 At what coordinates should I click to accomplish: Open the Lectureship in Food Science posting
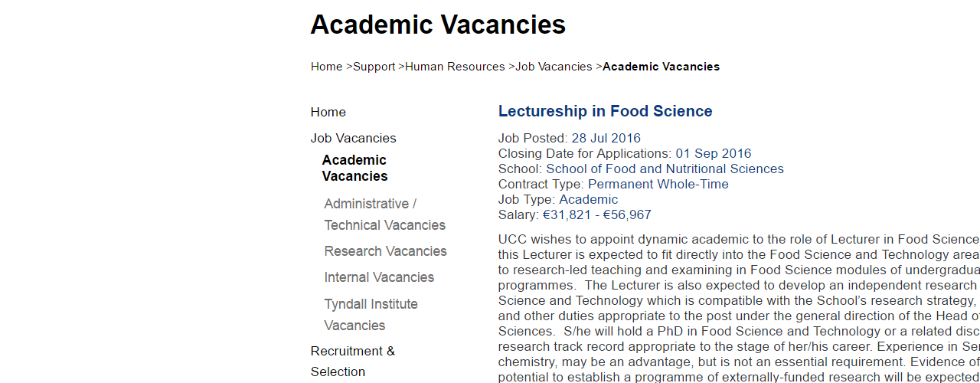[605, 111]
